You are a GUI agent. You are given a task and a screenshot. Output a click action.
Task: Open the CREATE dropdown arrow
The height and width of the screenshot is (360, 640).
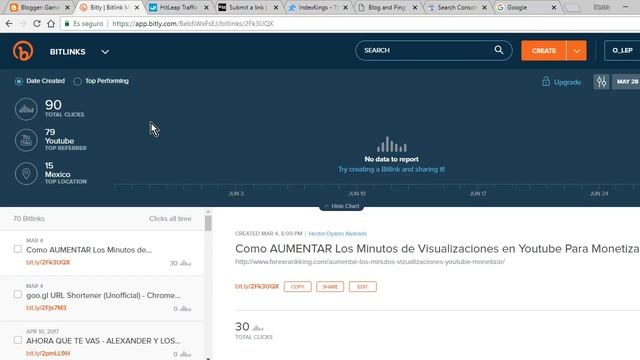click(x=576, y=51)
